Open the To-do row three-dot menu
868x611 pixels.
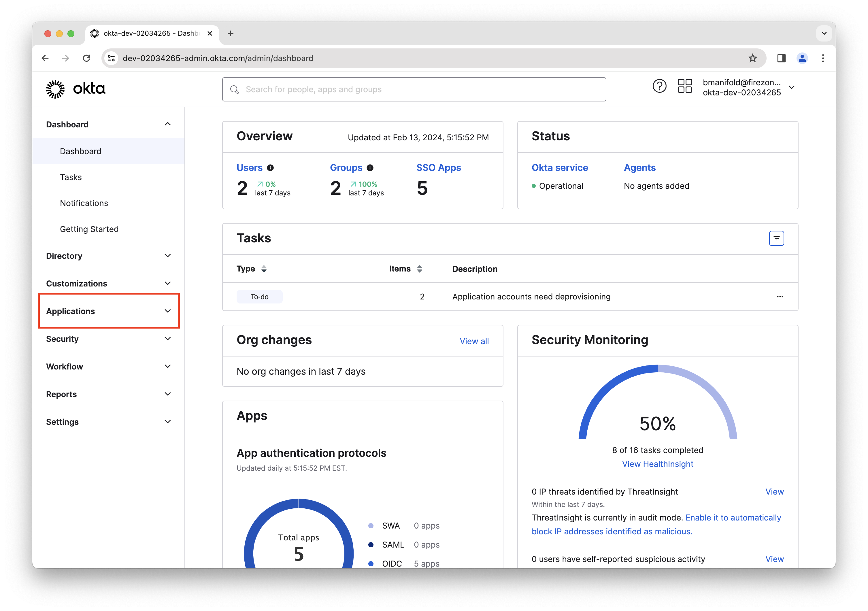point(780,297)
